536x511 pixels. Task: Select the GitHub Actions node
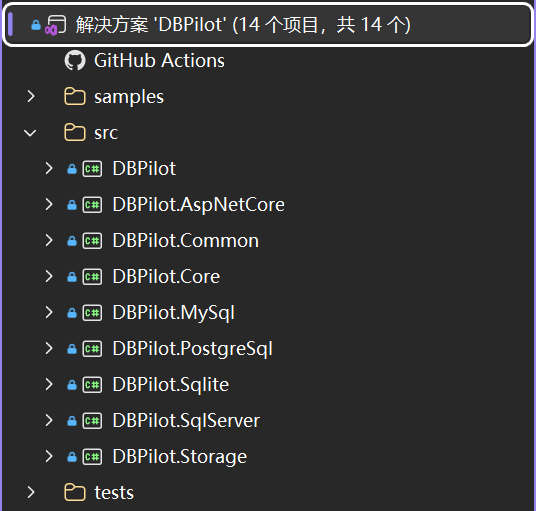(x=159, y=60)
